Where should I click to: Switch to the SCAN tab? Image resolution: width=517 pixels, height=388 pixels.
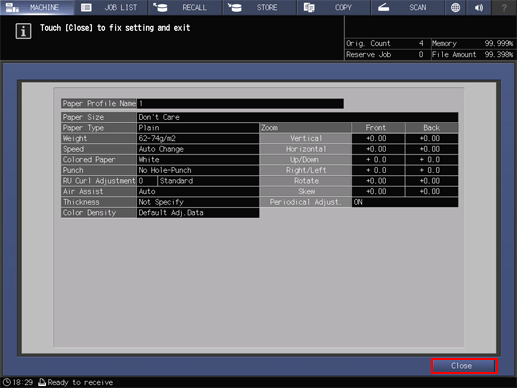[408, 7]
